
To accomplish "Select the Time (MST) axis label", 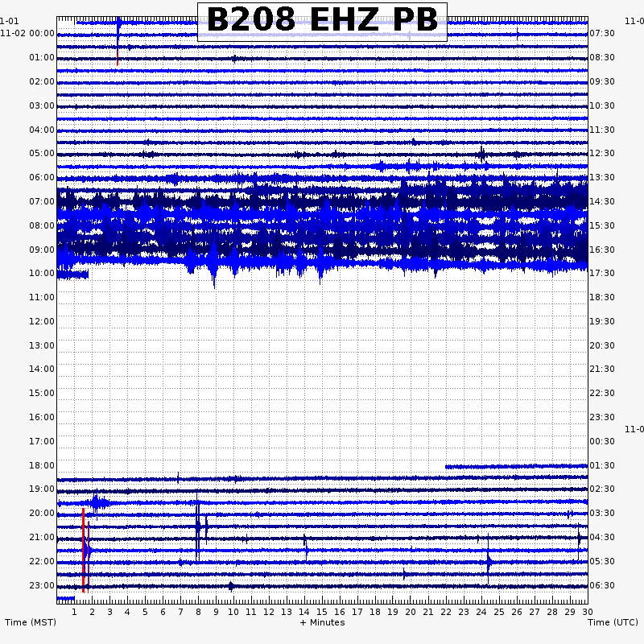I will 31,622.
